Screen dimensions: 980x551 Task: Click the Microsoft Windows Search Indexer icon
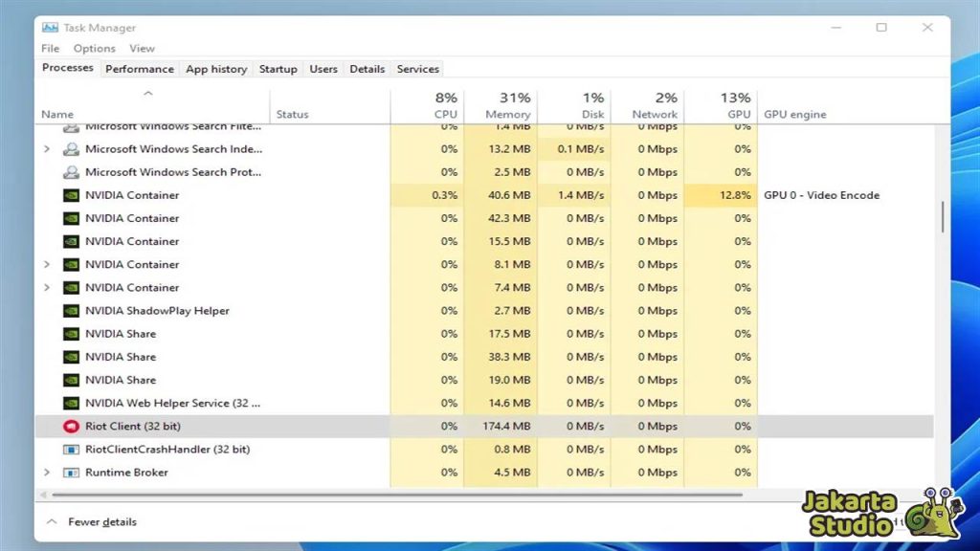tap(71, 149)
